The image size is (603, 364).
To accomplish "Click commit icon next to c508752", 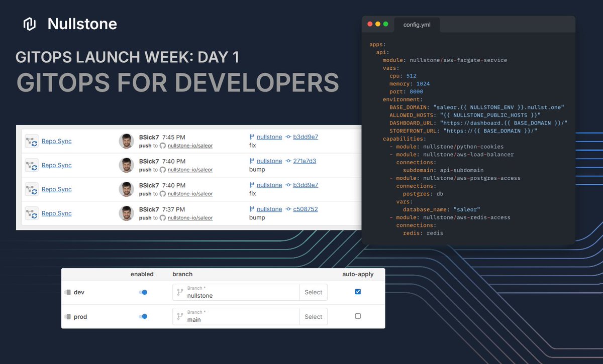I will (288, 209).
